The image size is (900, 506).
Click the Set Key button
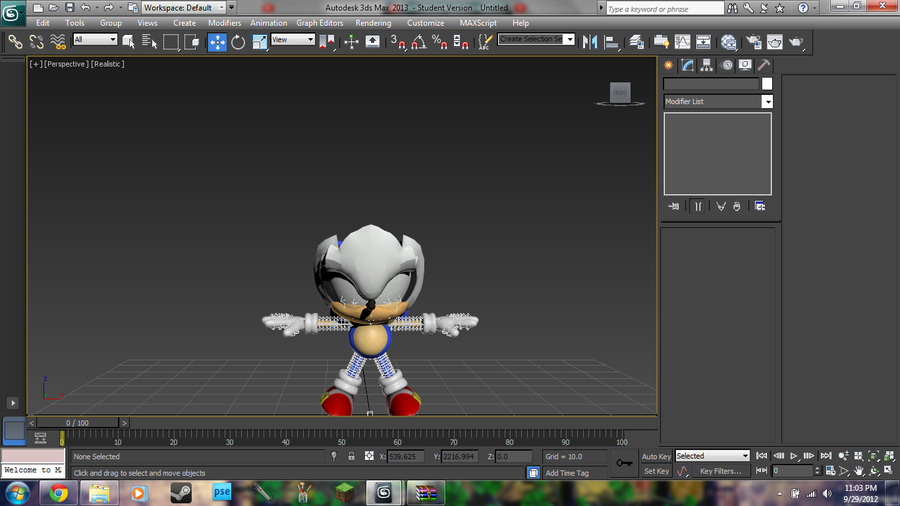[656, 471]
